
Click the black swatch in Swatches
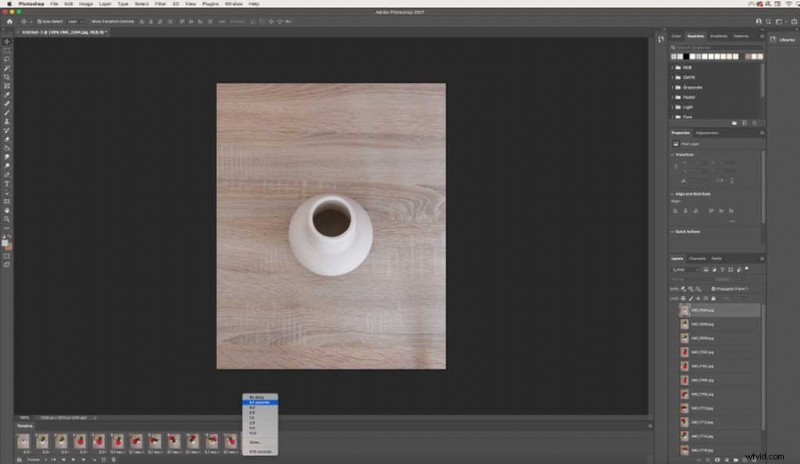click(686, 57)
